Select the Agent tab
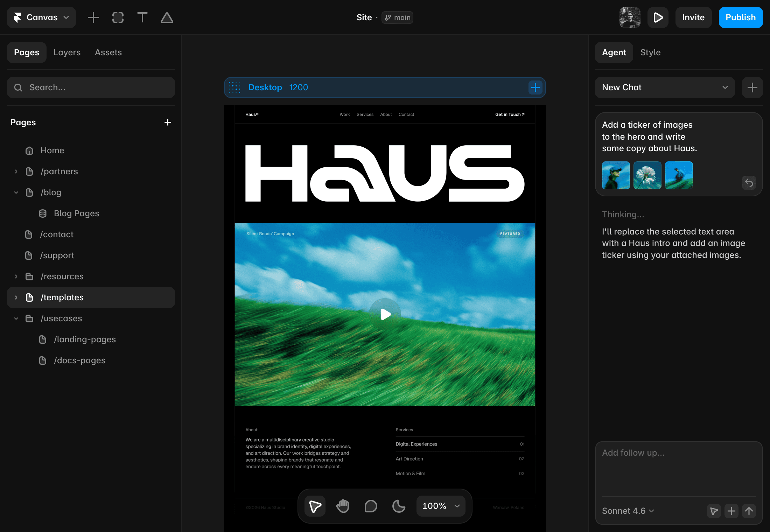The height and width of the screenshot is (532, 770). (614, 52)
